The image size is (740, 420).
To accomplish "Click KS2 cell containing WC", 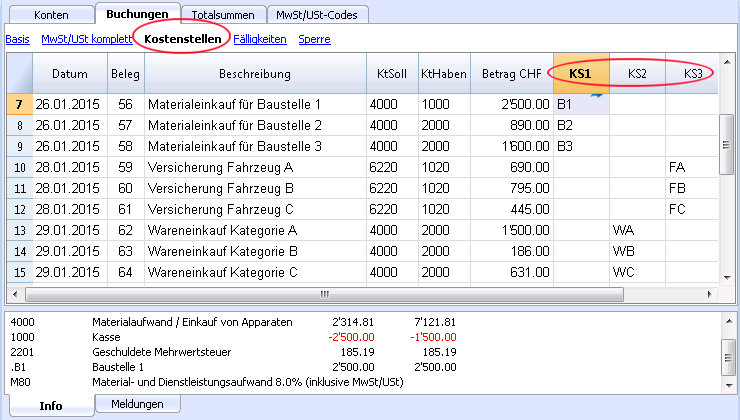I will 637,272.
